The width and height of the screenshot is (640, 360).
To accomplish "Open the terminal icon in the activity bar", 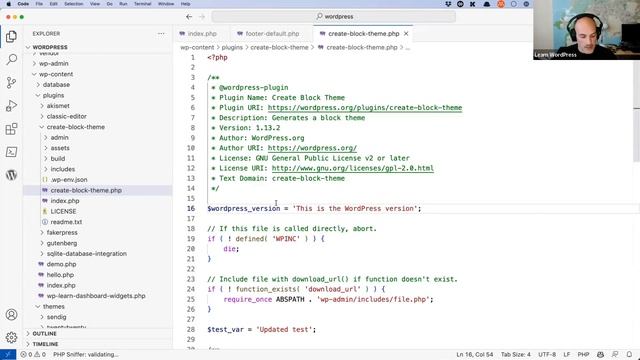I will (11, 152).
